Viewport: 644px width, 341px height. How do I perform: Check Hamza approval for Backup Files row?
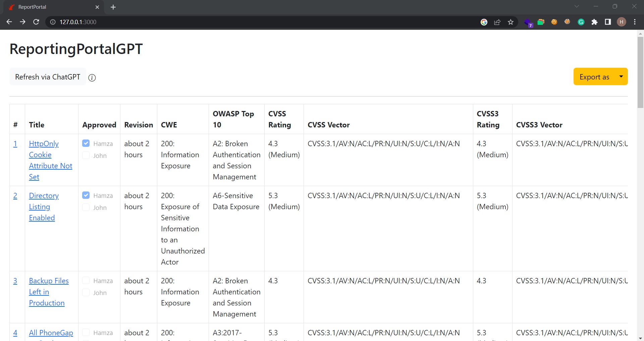point(86,280)
